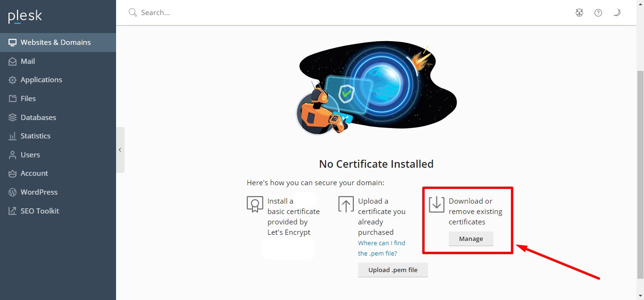Screen dimensions: 644x300
Task: Click the download arrow icon
Action: tap(437, 204)
